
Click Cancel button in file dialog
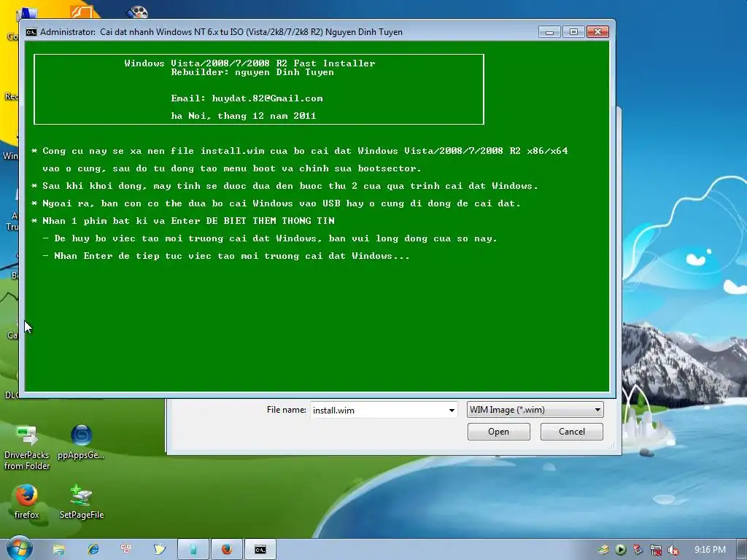571,432
